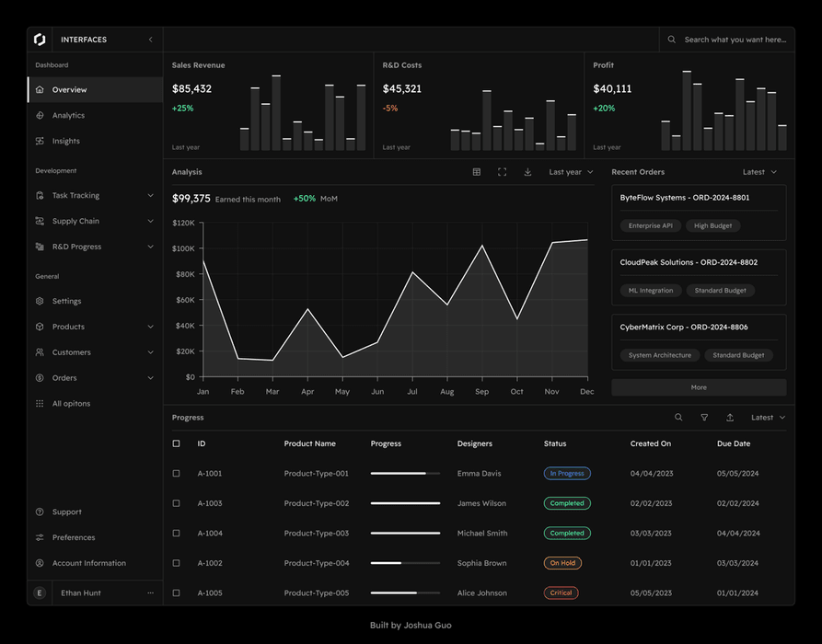
Task: Collapse the sidebar using the chevron arrow
Action: tap(151, 40)
